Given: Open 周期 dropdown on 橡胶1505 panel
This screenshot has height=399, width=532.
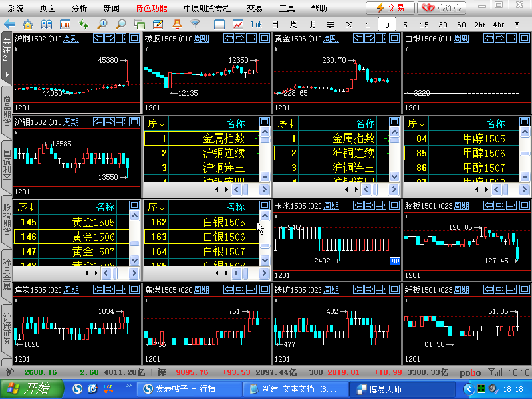Looking at the screenshot, I should pos(201,39).
